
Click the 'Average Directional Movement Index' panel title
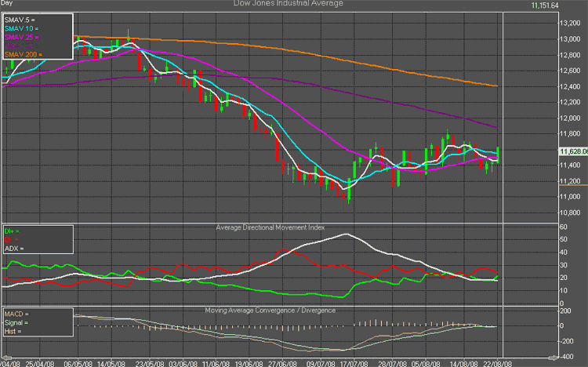coord(270,227)
